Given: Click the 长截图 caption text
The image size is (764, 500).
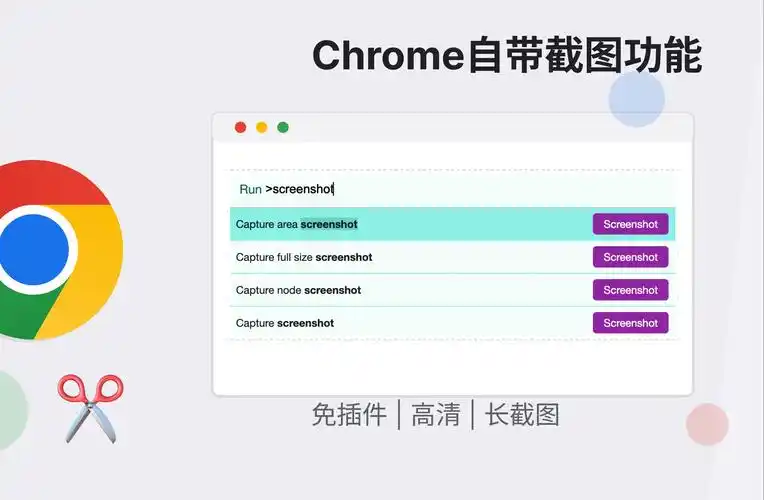Looking at the screenshot, I should 522,414.
